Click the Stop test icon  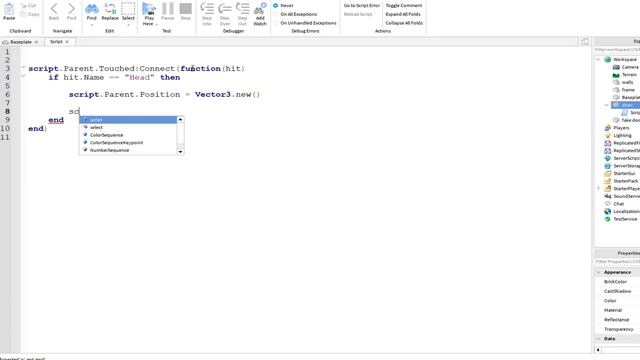[x=186, y=9]
